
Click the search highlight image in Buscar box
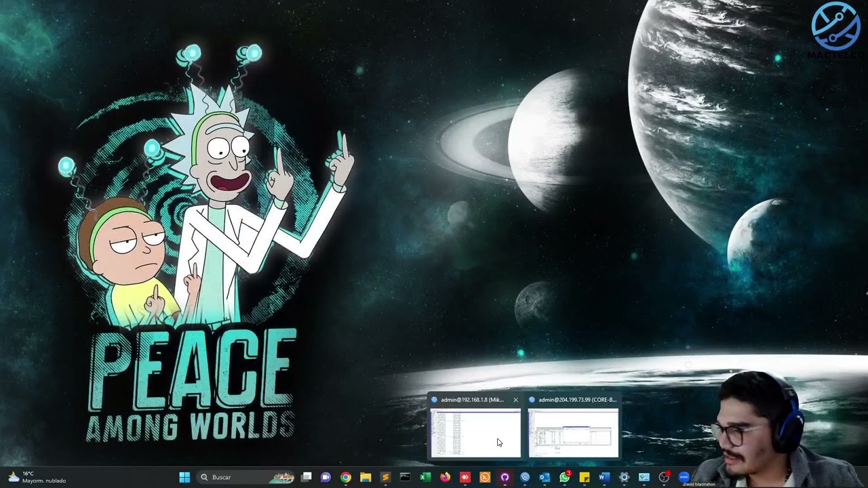[x=281, y=477]
